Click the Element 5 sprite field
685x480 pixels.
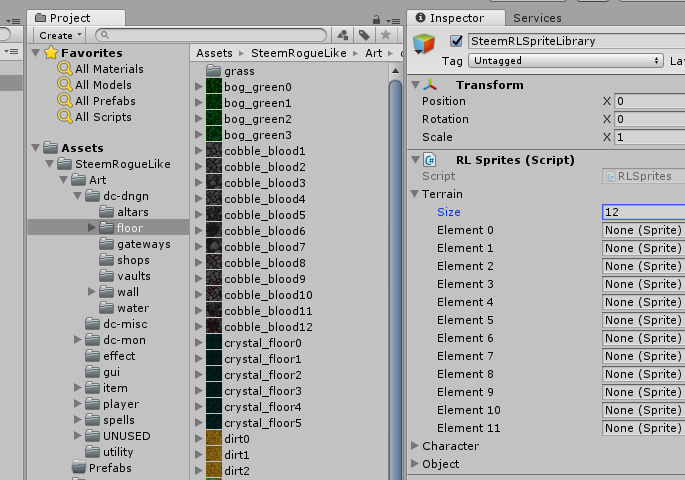643,320
